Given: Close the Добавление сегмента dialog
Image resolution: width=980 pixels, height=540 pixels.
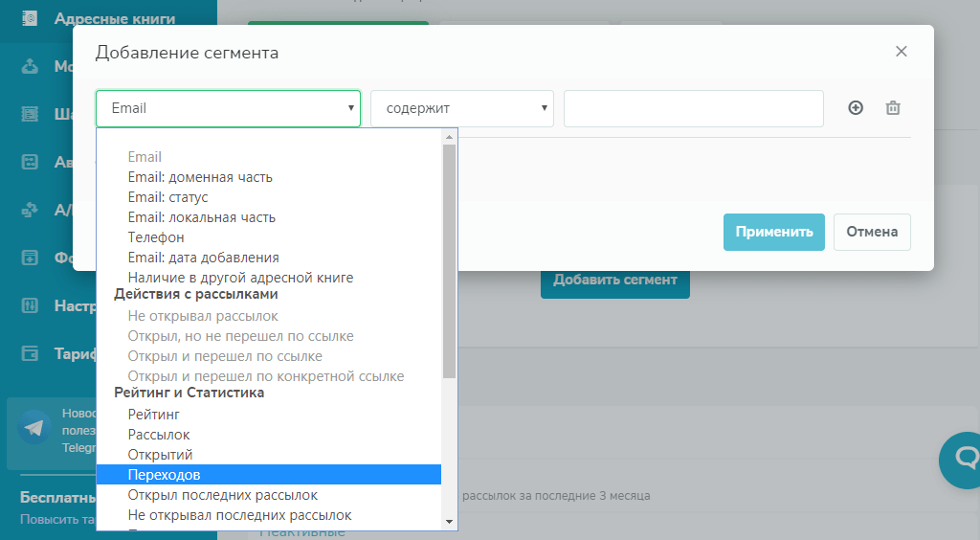Looking at the screenshot, I should tap(902, 52).
